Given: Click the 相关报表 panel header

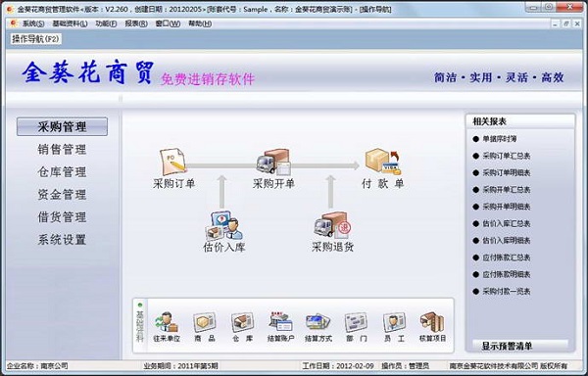Looking at the screenshot, I should click(x=489, y=121).
